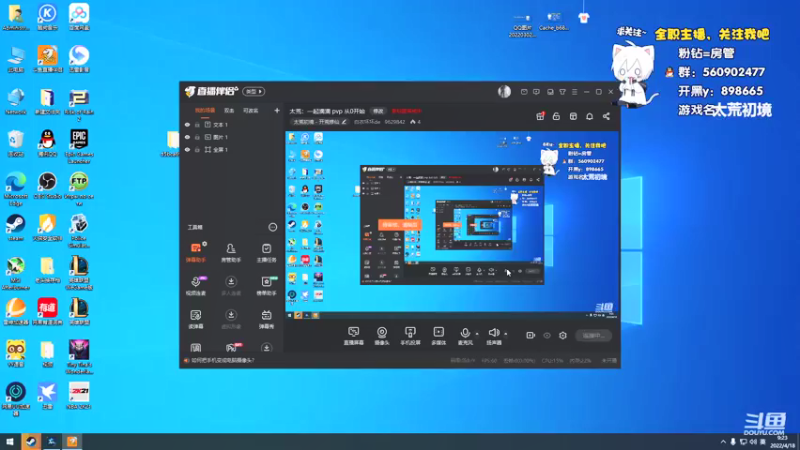Switch to the third scene tab
Image resolution: width=800 pixels, height=450 pixels.
point(251,110)
